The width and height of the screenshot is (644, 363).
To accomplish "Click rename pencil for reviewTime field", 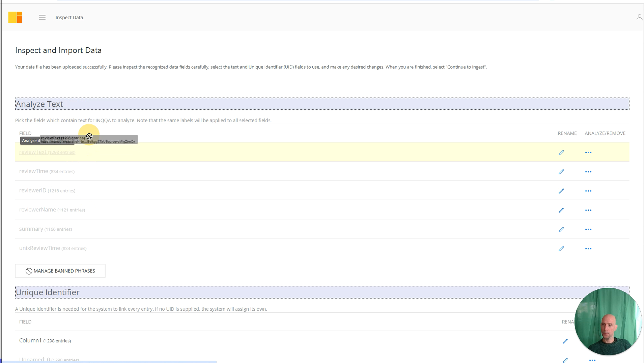I will click(561, 172).
